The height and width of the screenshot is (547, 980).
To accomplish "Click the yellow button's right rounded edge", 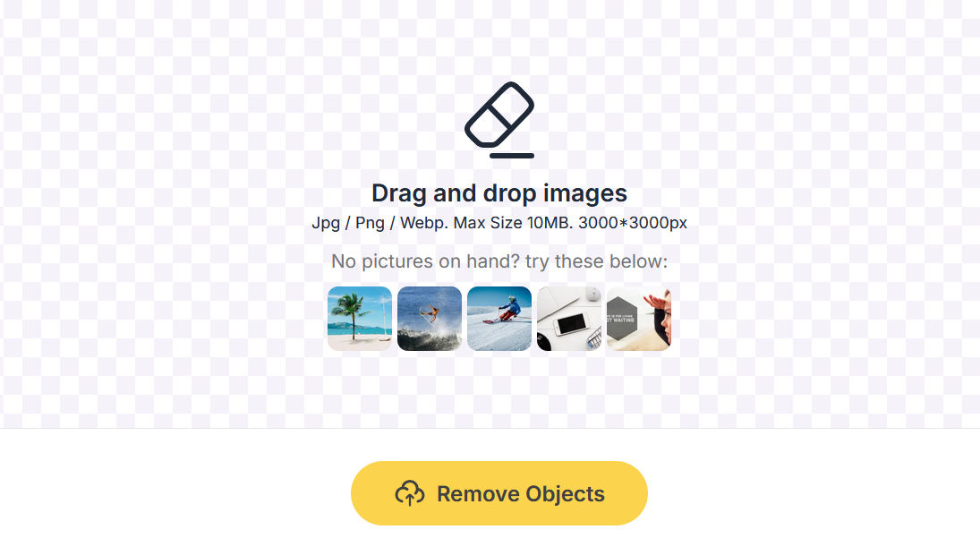I will tap(635, 493).
